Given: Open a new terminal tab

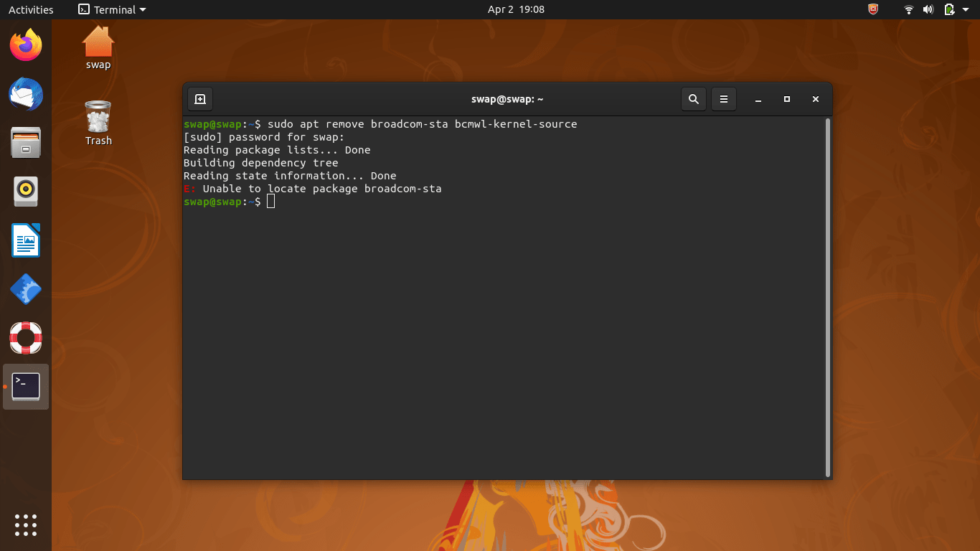Looking at the screenshot, I should pos(200,99).
